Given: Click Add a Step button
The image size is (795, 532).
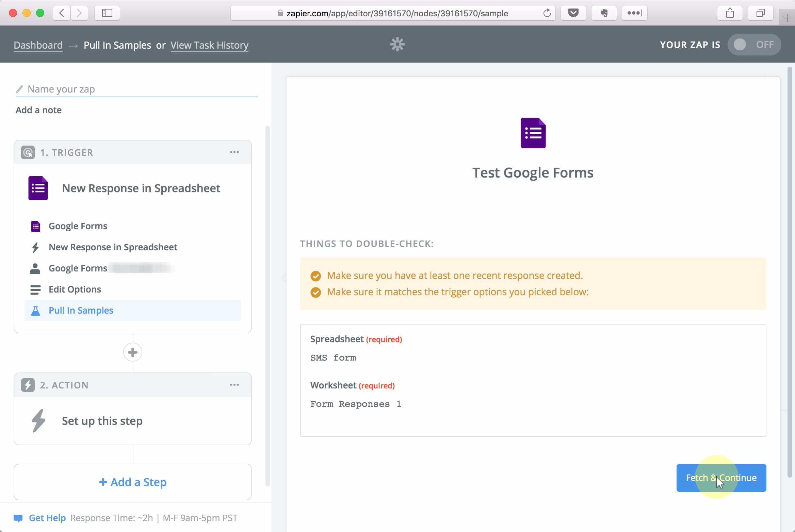Looking at the screenshot, I should click(133, 482).
